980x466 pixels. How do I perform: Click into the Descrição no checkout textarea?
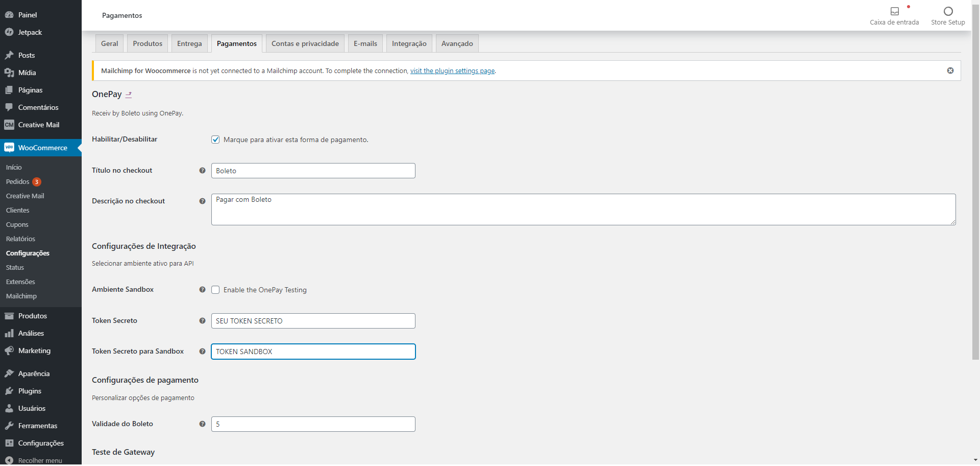583,209
